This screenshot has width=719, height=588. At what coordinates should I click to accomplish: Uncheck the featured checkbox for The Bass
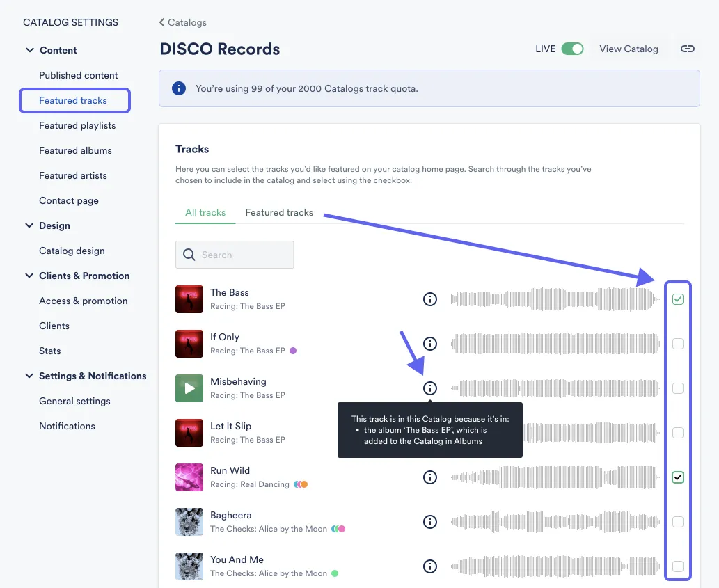pyautogui.click(x=677, y=299)
